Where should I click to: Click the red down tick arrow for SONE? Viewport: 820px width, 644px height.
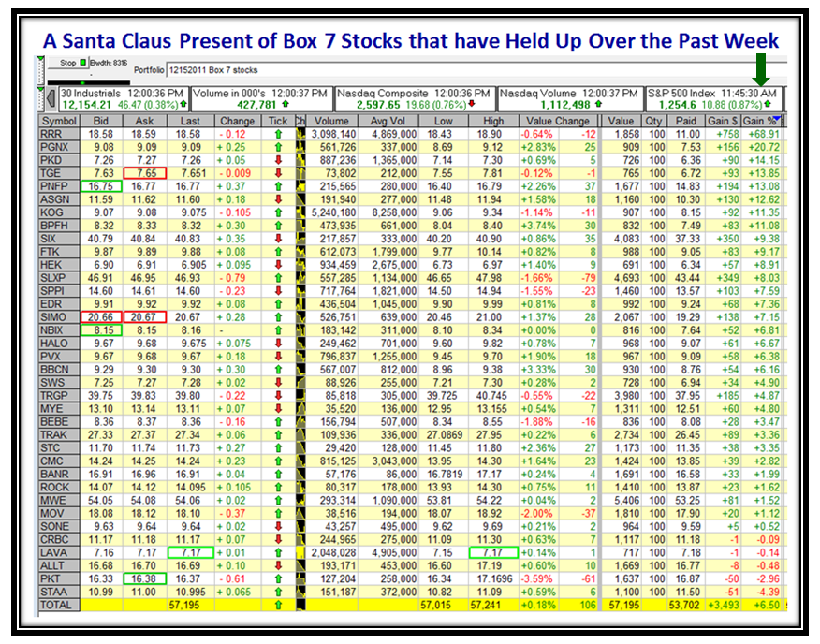[x=278, y=527]
